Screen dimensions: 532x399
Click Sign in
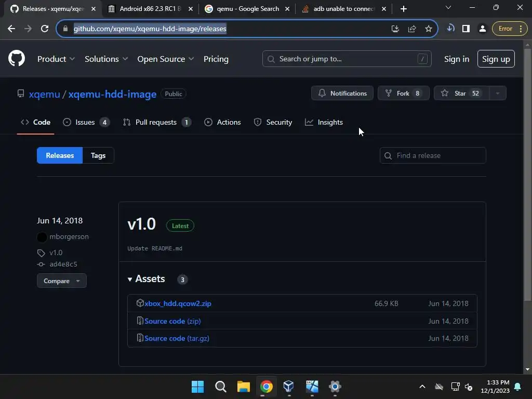click(x=457, y=59)
